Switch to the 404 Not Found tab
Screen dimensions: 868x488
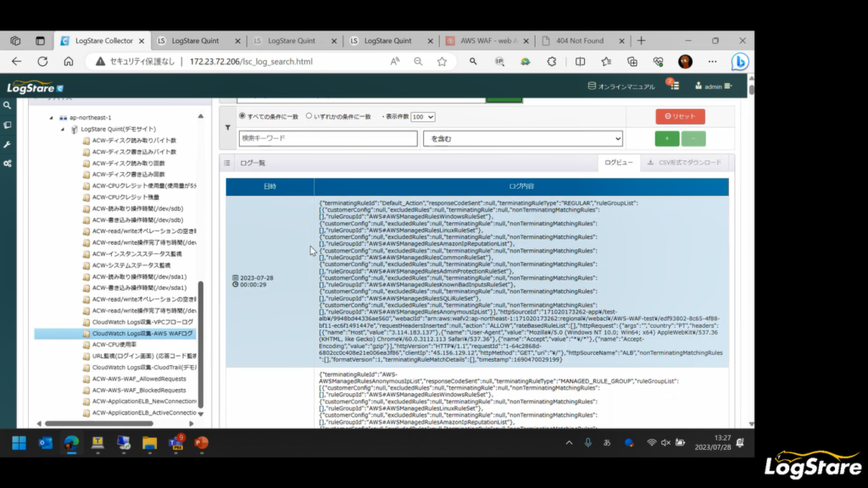(582, 41)
